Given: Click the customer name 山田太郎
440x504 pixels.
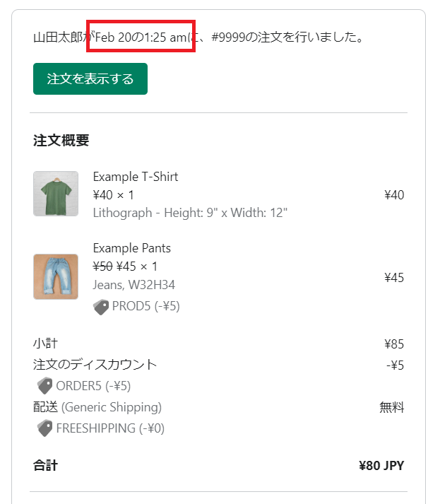Looking at the screenshot, I should pos(58,37).
